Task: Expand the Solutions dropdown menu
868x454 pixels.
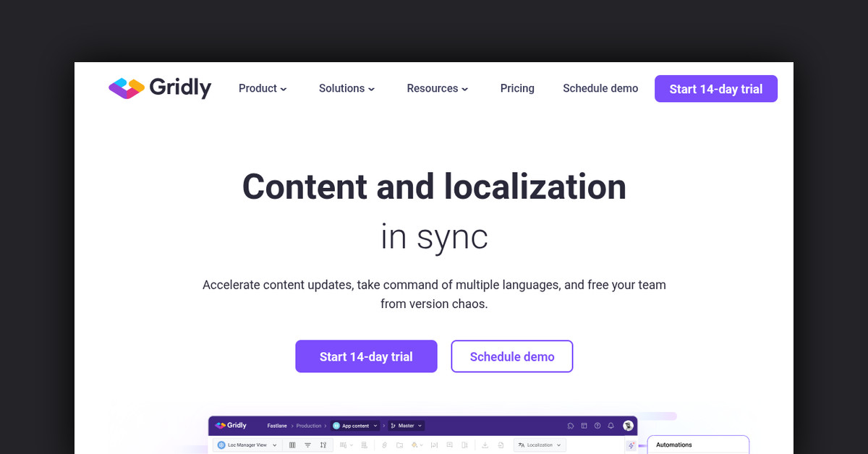Action: click(x=346, y=88)
